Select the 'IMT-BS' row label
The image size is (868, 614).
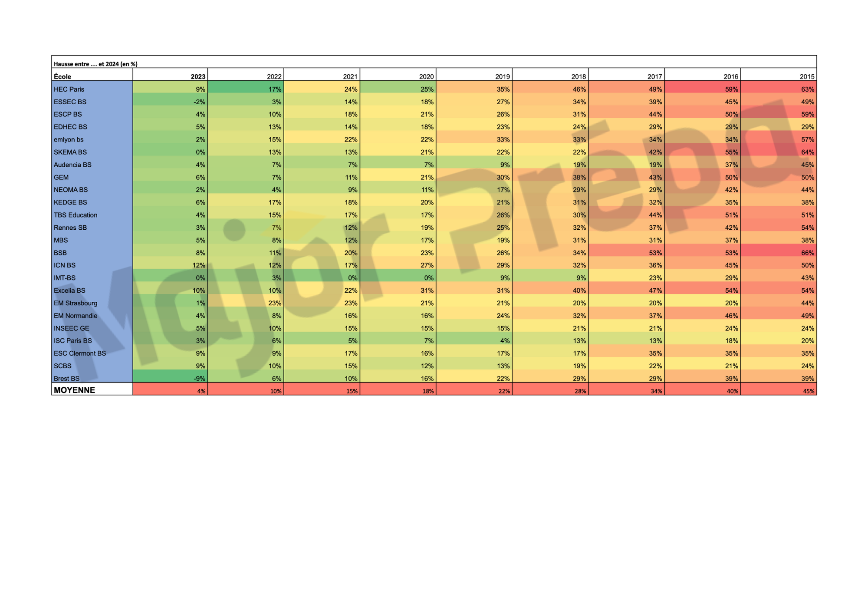pyautogui.click(x=65, y=277)
